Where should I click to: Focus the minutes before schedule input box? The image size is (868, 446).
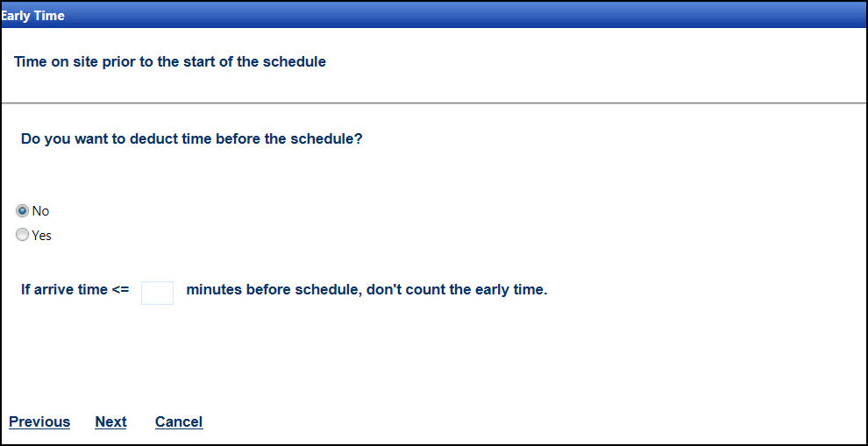click(157, 292)
